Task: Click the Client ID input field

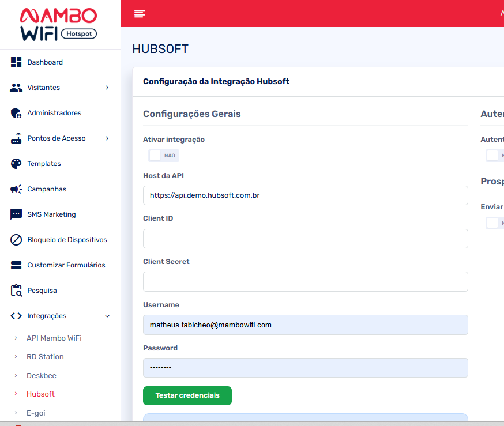Action: coord(305,239)
